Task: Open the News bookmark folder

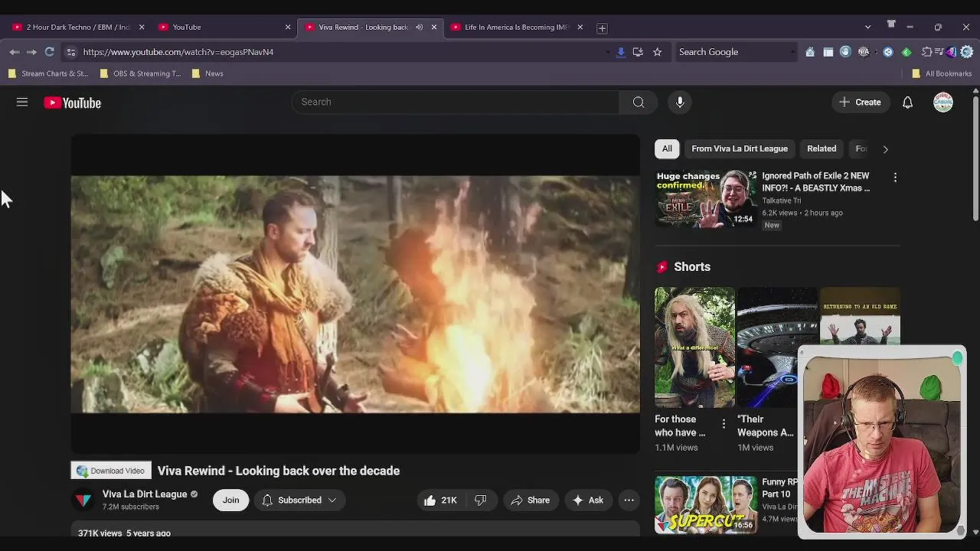Action: (x=207, y=74)
